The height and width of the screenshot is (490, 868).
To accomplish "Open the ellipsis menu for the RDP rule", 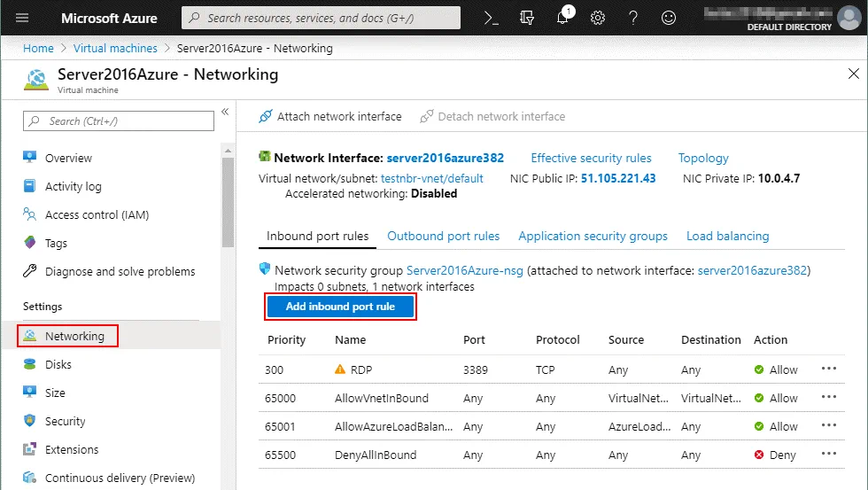I will (x=829, y=369).
